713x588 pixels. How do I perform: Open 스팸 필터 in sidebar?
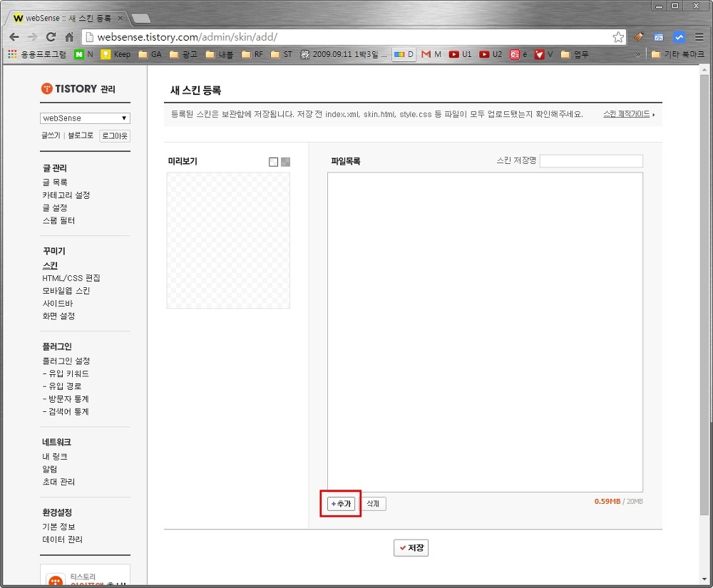click(x=58, y=220)
